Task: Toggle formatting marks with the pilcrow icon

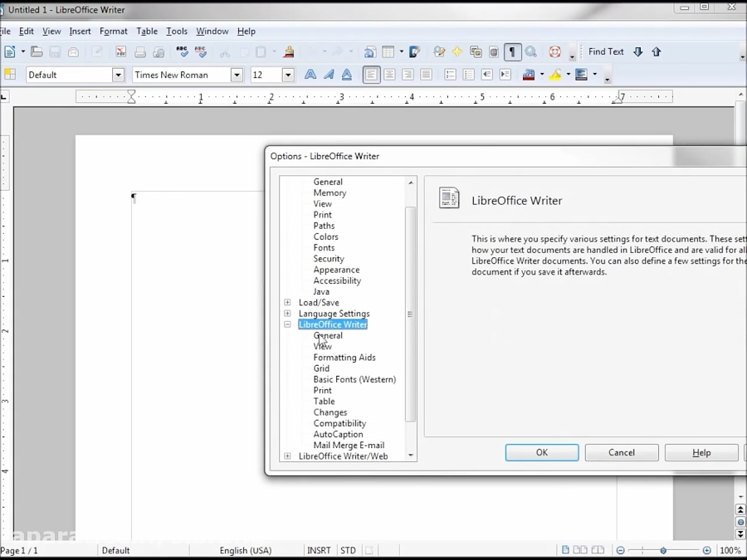Action: [512, 51]
